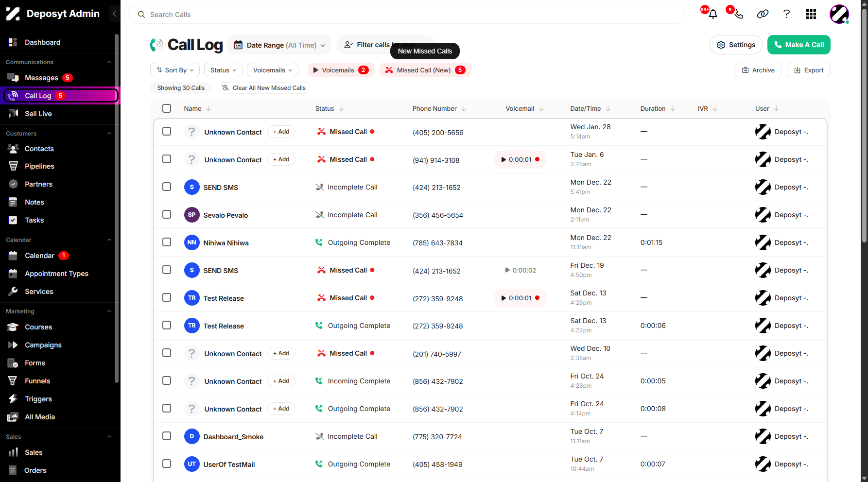Image resolution: width=868 pixels, height=482 pixels.
Task: Open the help question mark icon
Action: 786,14
